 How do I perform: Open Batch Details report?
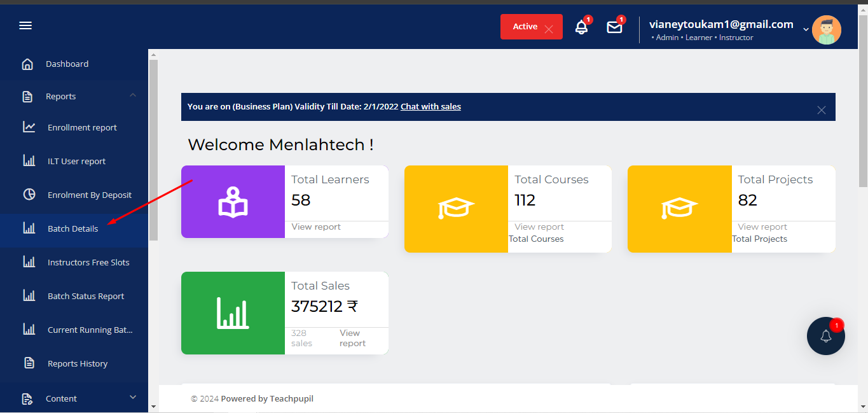point(72,228)
